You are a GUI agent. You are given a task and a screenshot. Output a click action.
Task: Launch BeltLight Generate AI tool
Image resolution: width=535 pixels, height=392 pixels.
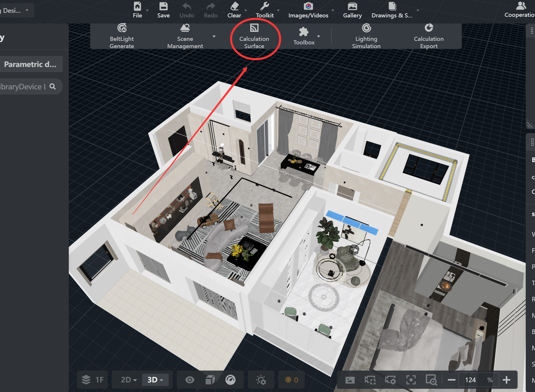(122, 36)
